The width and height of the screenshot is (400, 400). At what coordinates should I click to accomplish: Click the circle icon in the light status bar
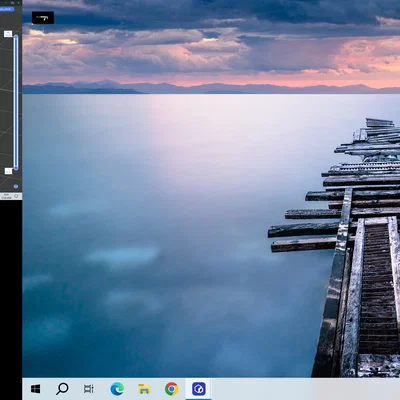[x=16, y=196]
